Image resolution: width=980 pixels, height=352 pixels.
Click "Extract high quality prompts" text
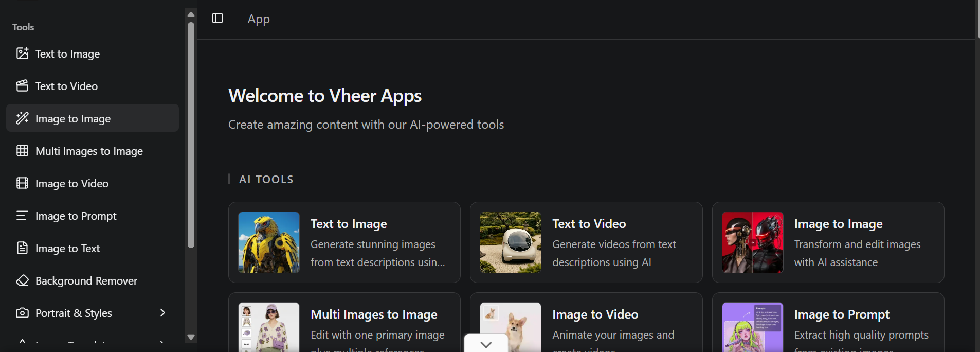pos(861,335)
